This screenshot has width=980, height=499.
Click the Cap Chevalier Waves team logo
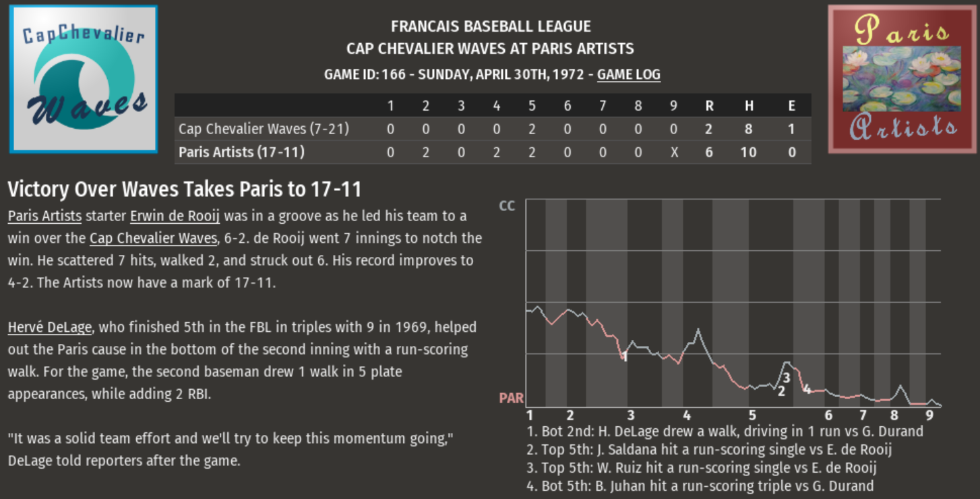point(84,79)
